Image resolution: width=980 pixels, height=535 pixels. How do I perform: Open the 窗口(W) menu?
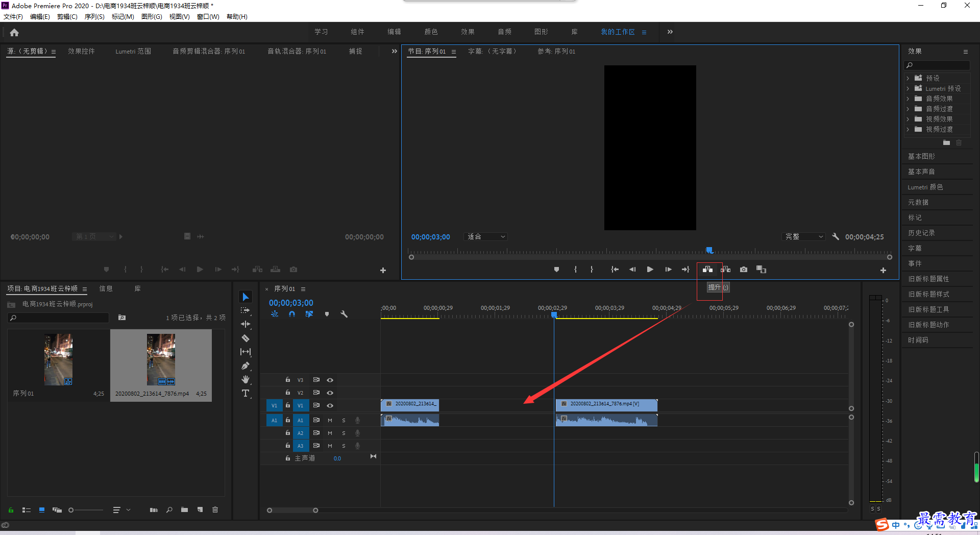[208, 16]
